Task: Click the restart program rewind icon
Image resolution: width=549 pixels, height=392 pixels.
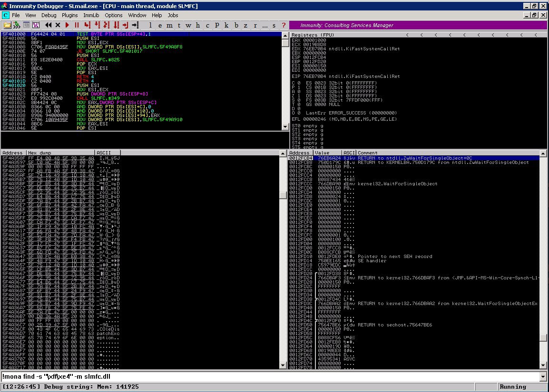Action: click(x=49, y=25)
